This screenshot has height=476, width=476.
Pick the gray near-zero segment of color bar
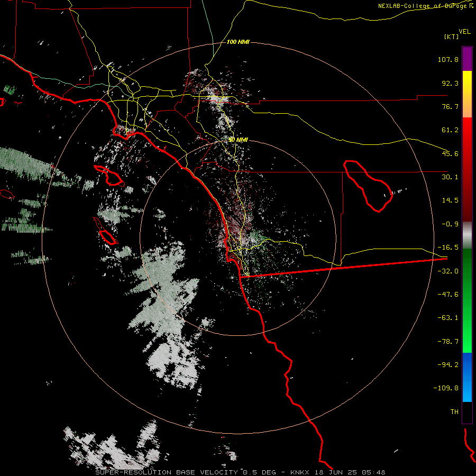[467, 235]
